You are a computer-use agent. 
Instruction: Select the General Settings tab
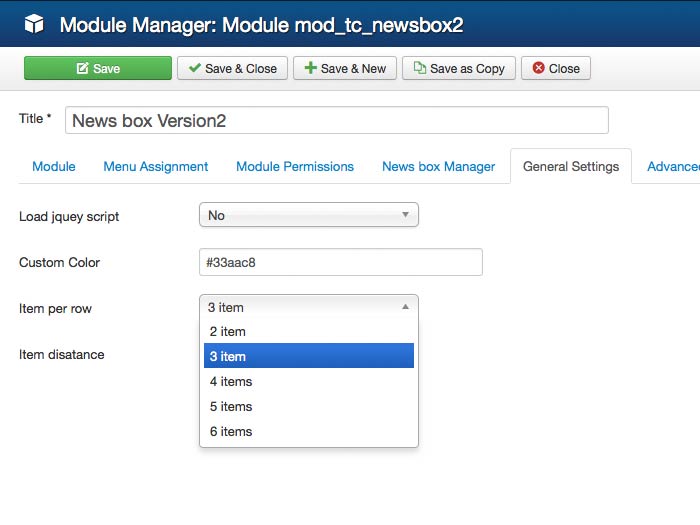click(571, 166)
